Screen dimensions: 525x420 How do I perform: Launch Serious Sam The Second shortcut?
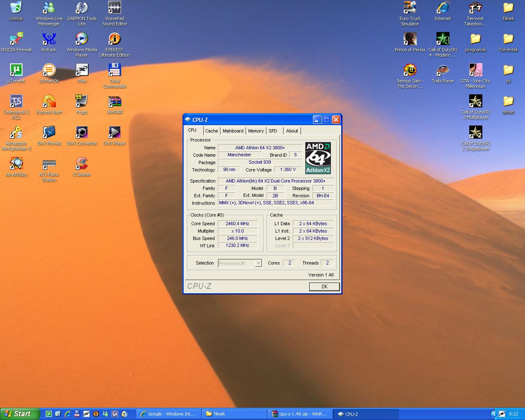coord(410,76)
